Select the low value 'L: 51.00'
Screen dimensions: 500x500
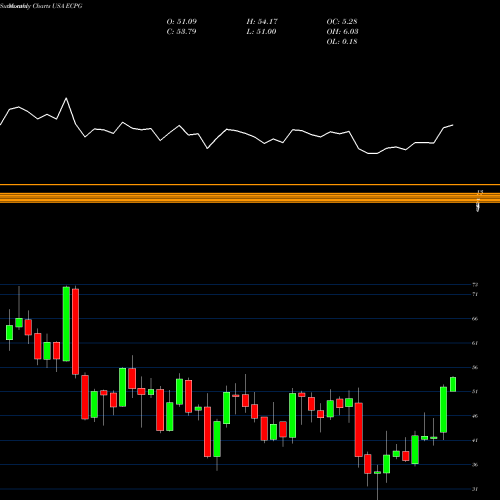(261, 31)
